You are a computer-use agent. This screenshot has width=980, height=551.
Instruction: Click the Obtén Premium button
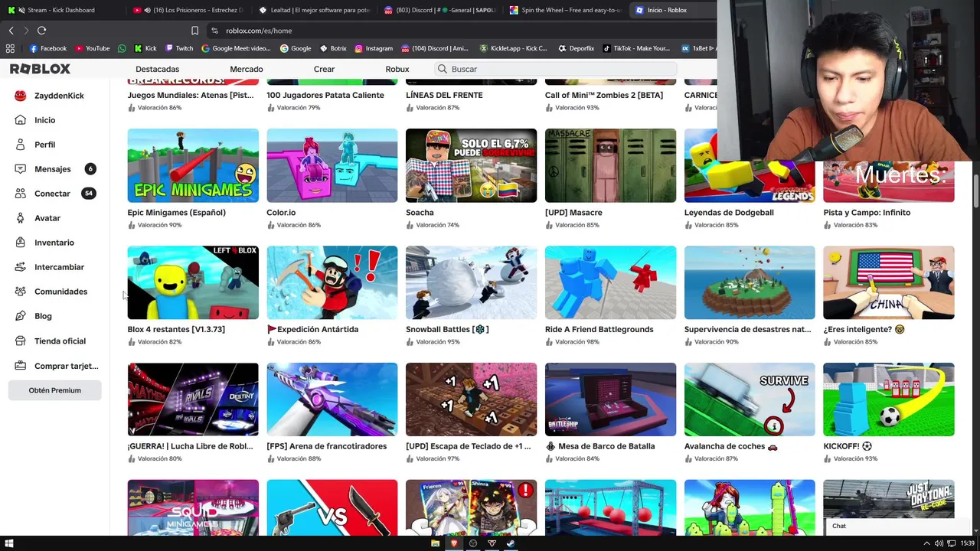(x=54, y=390)
